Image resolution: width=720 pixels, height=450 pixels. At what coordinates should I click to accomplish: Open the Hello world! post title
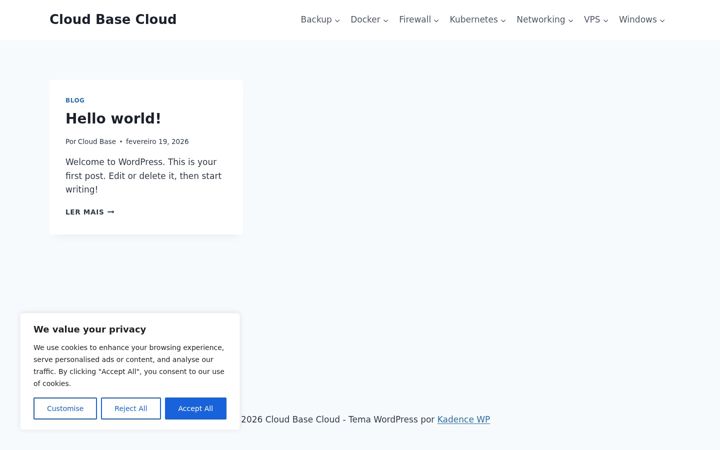point(113,118)
